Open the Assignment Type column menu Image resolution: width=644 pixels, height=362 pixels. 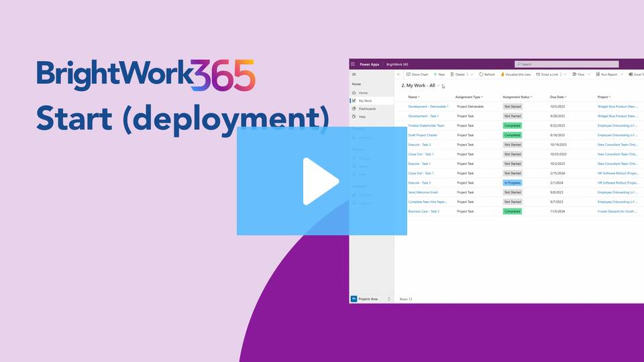(x=469, y=97)
